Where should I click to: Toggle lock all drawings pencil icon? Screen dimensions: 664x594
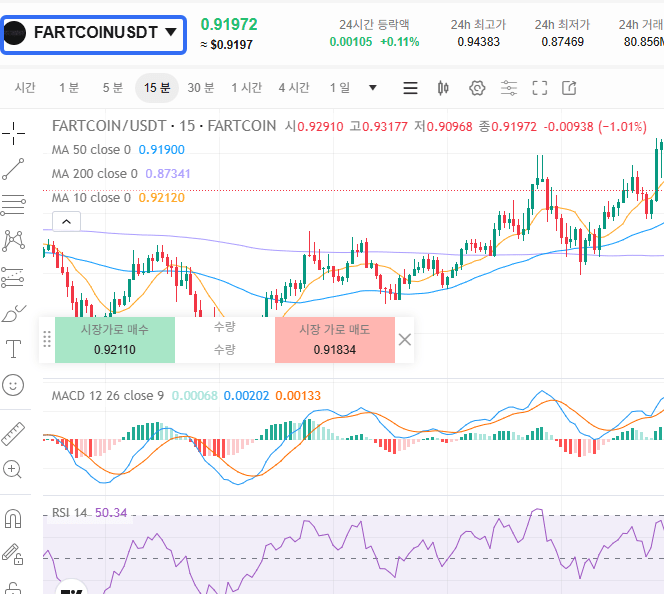pos(14,553)
